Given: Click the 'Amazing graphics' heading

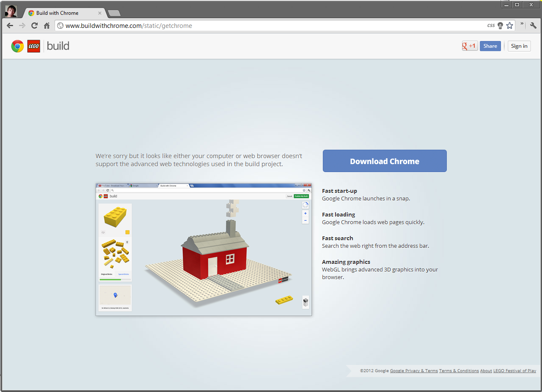Looking at the screenshot, I should tap(346, 262).
